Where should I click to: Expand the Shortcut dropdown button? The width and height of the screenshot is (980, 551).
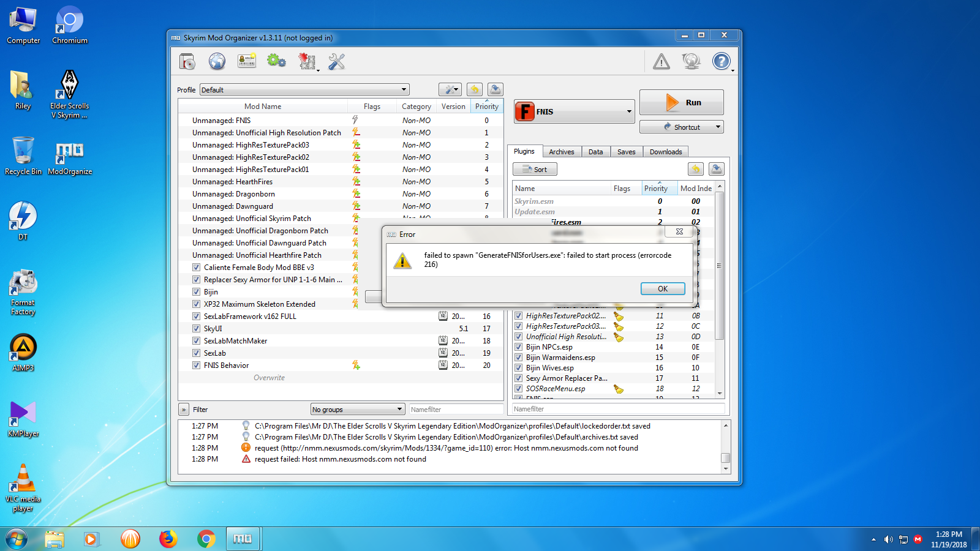718,127
